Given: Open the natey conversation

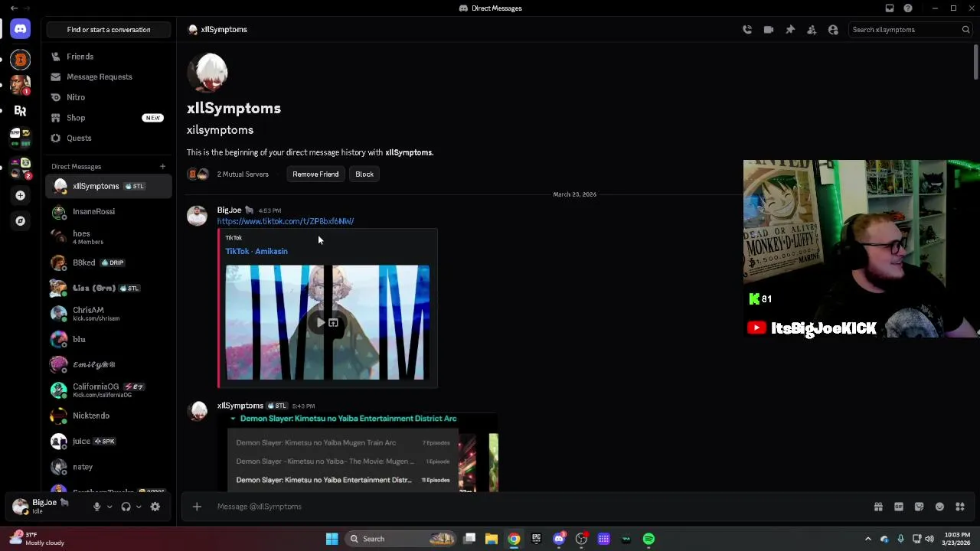Looking at the screenshot, I should pos(109,467).
